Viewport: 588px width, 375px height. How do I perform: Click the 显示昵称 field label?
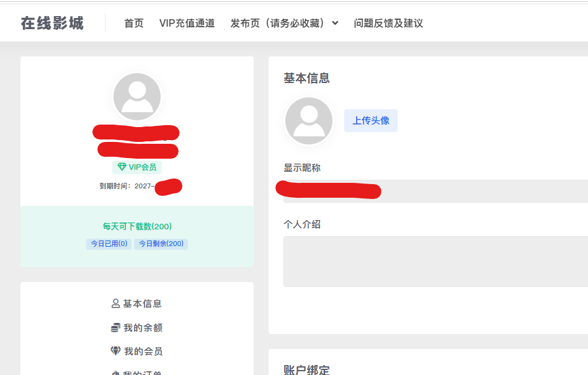(302, 168)
